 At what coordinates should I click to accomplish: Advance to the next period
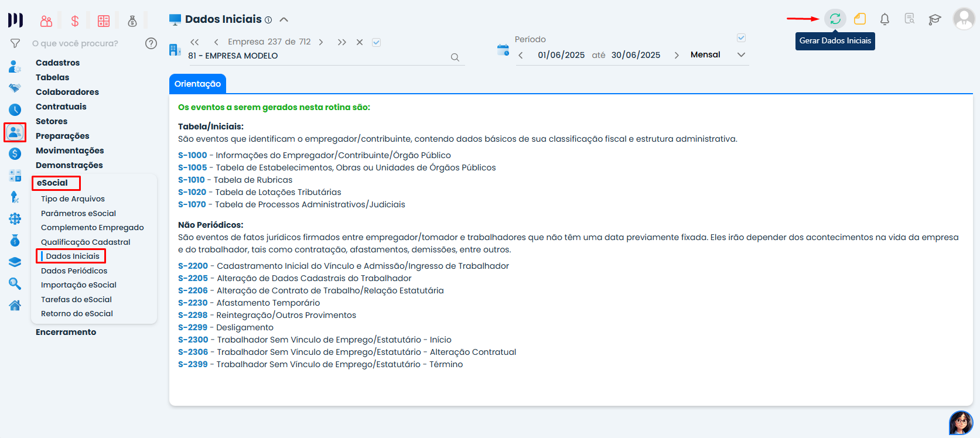[677, 55]
